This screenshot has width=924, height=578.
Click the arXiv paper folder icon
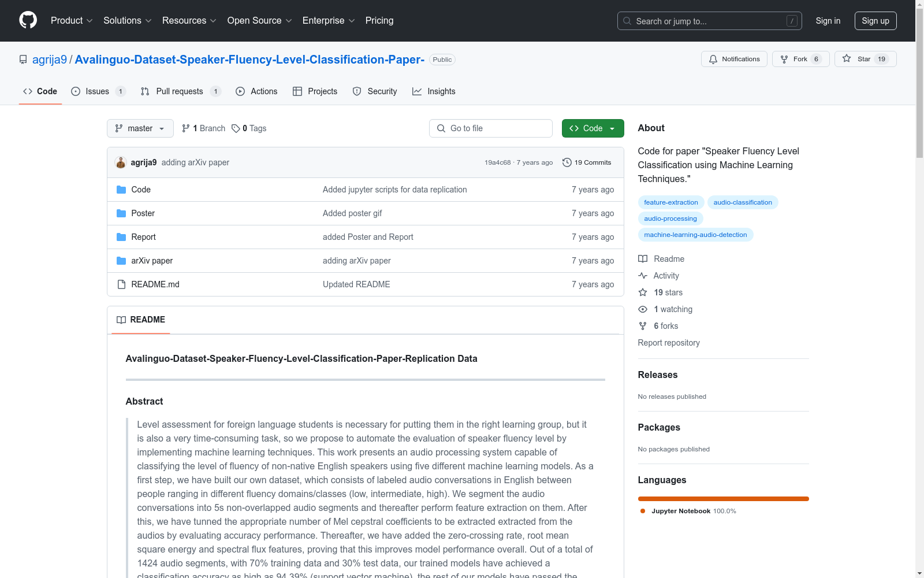(121, 261)
